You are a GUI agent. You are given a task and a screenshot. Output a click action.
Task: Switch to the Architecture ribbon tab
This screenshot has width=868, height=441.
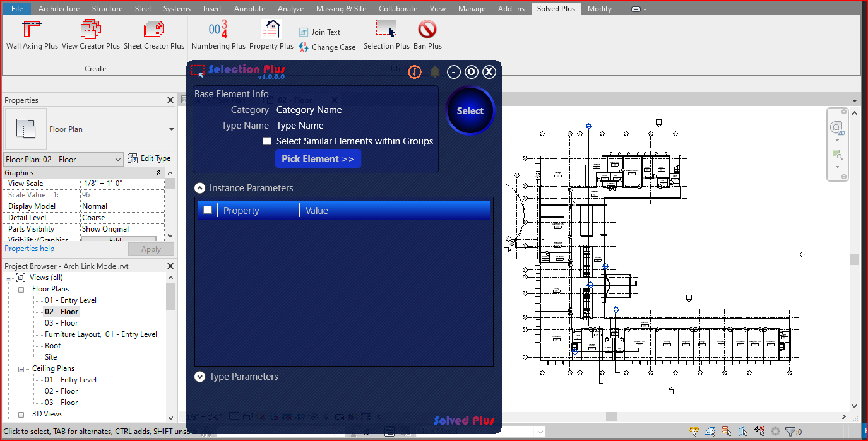(59, 9)
